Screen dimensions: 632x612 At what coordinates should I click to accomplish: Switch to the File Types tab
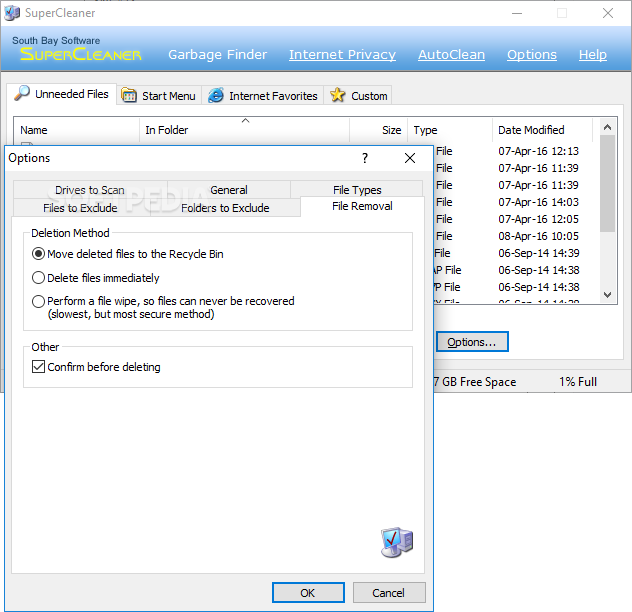[357, 190]
